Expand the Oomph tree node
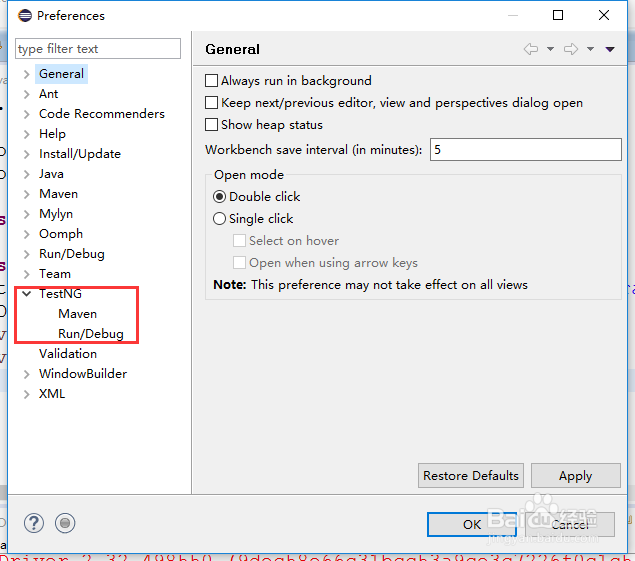 tap(27, 234)
